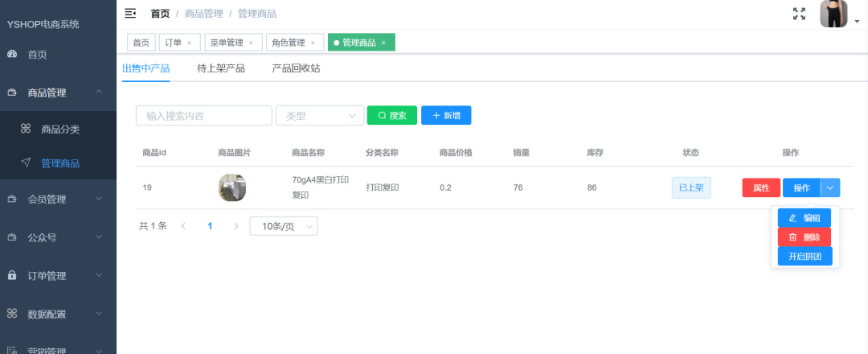The image size is (868, 354).
Task: Select 编辑 from the operations dropdown
Action: click(x=805, y=218)
